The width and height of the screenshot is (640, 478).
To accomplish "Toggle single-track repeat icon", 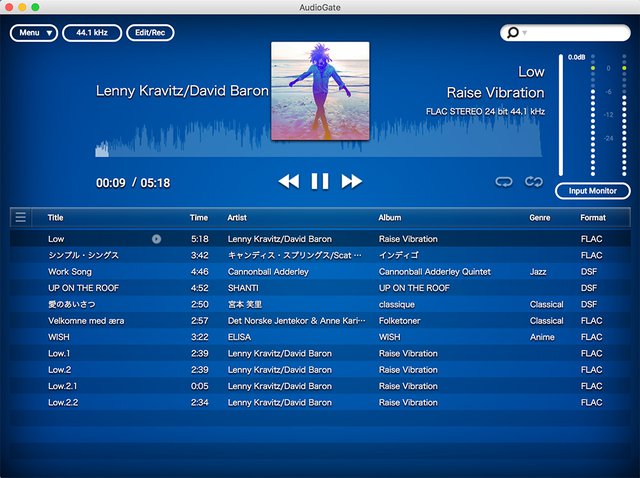I will [x=504, y=182].
